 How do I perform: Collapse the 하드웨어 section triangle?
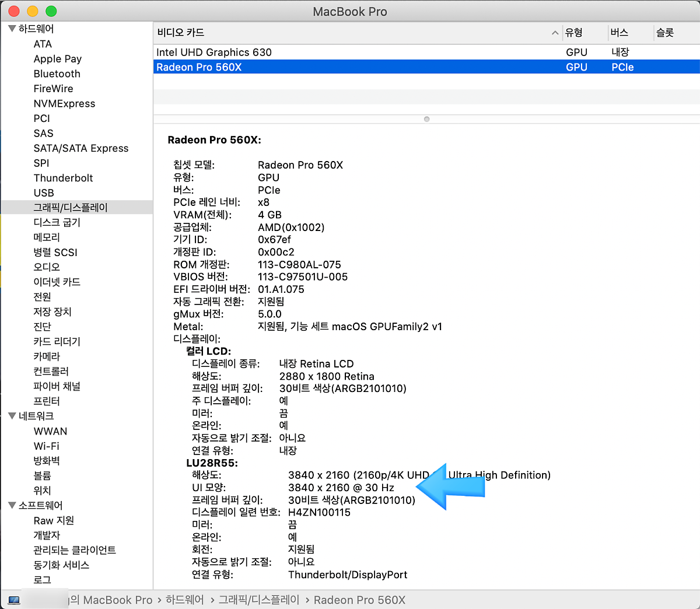click(12, 29)
